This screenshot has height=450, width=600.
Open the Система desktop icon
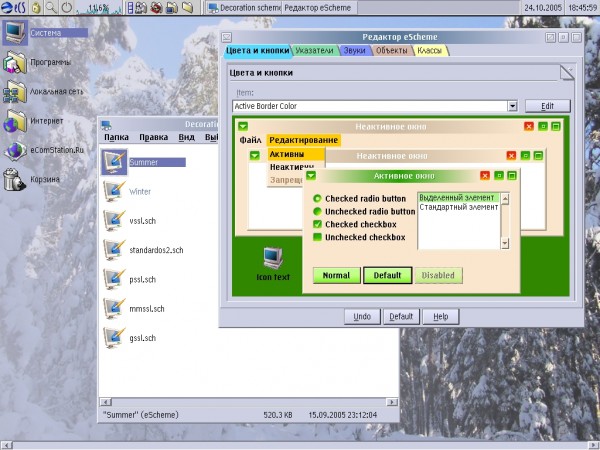pos(14,33)
